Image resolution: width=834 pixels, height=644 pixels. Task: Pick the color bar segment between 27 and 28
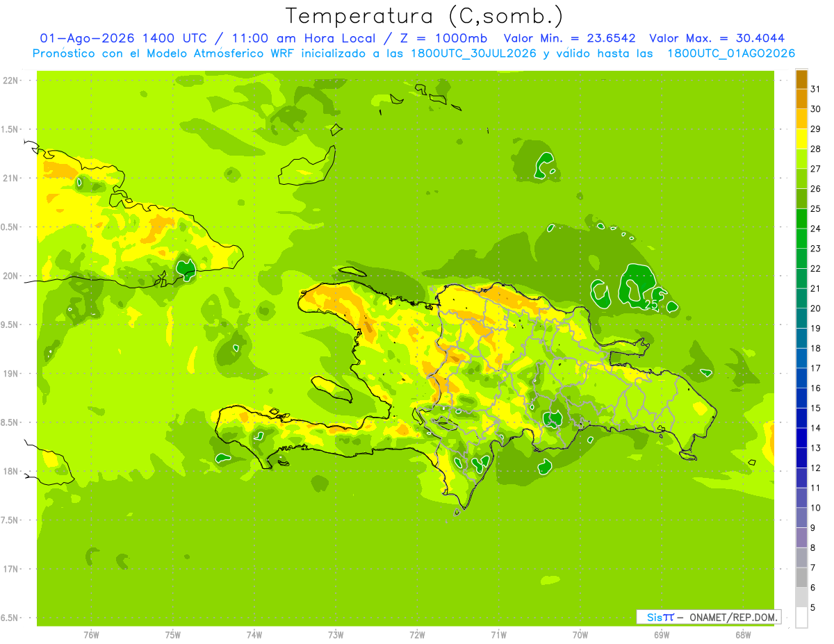point(801,159)
